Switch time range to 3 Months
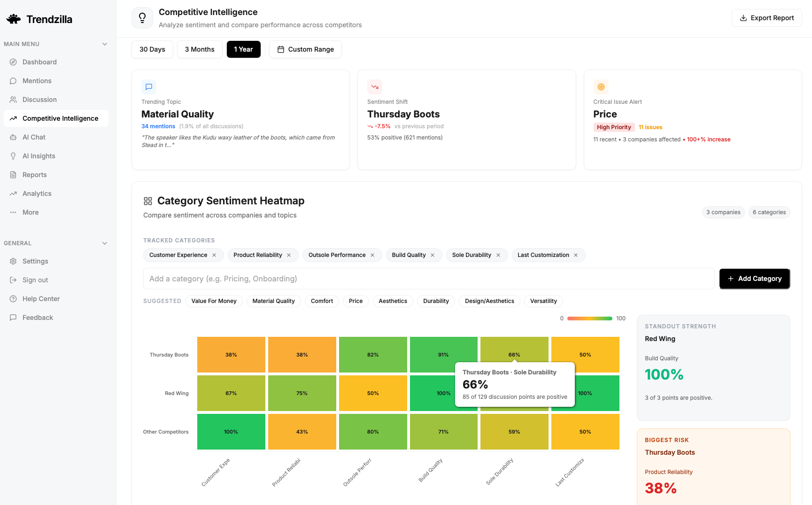812x505 pixels. (x=200, y=49)
